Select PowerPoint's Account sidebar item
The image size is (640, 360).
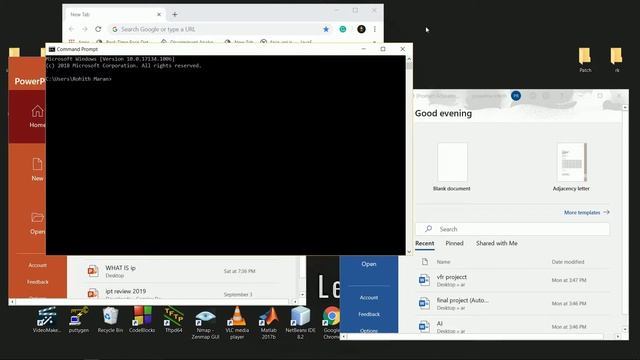pyautogui.click(x=38, y=265)
